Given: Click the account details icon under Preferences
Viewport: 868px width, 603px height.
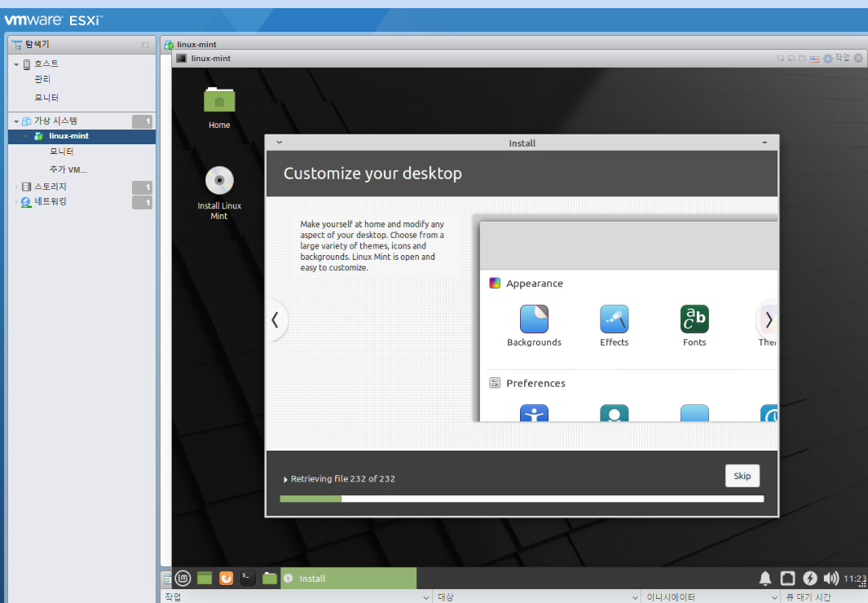Looking at the screenshot, I should point(615,412).
